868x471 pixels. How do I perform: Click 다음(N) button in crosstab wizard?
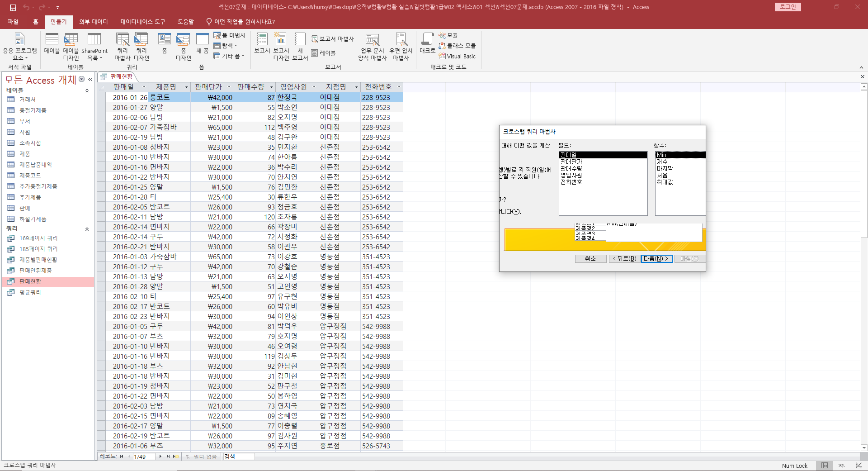click(x=656, y=259)
